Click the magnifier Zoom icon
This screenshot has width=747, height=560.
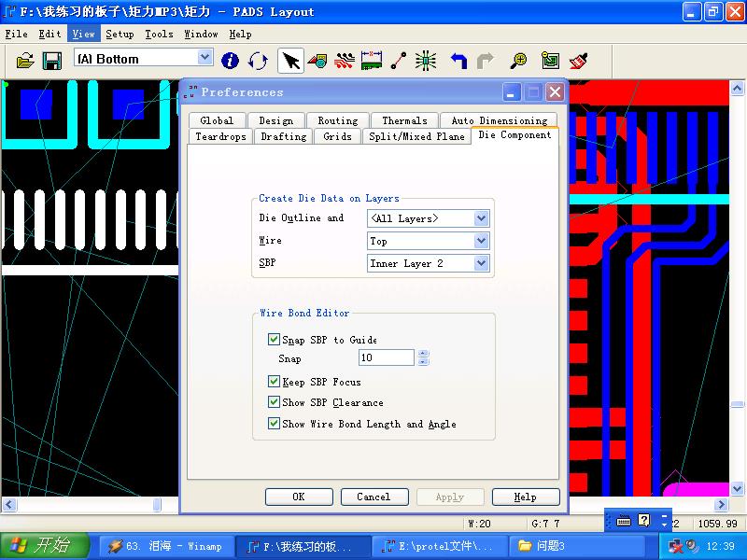pyautogui.click(x=519, y=61)
